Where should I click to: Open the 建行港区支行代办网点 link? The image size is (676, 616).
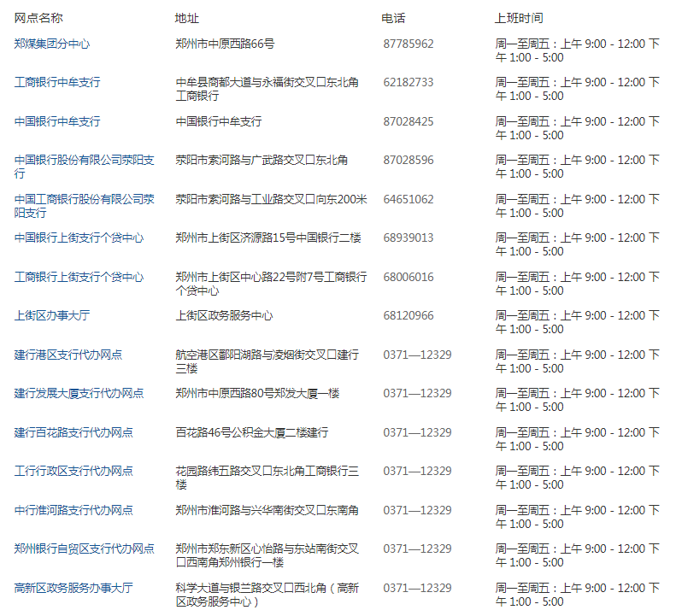[x=68, y=355]
